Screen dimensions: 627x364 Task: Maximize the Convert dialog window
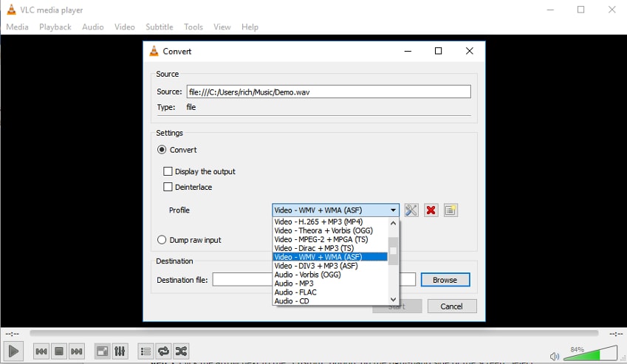438,51
